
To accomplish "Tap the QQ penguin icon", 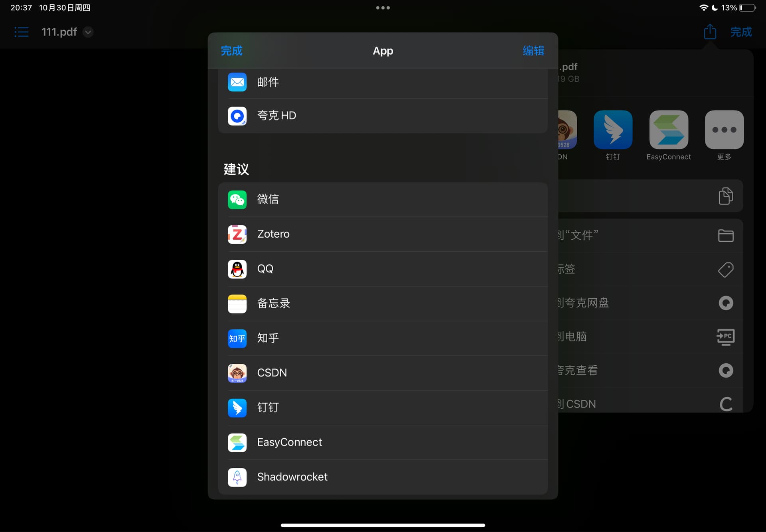I will point(237,269).
